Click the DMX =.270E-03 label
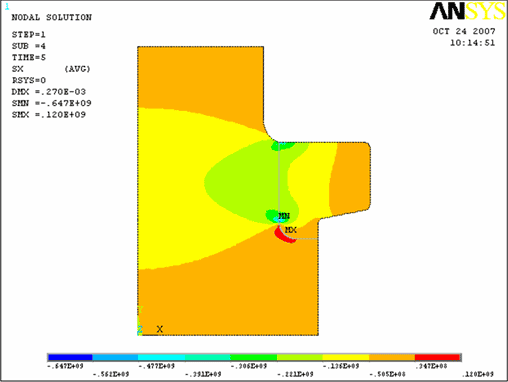 (49, 92)
